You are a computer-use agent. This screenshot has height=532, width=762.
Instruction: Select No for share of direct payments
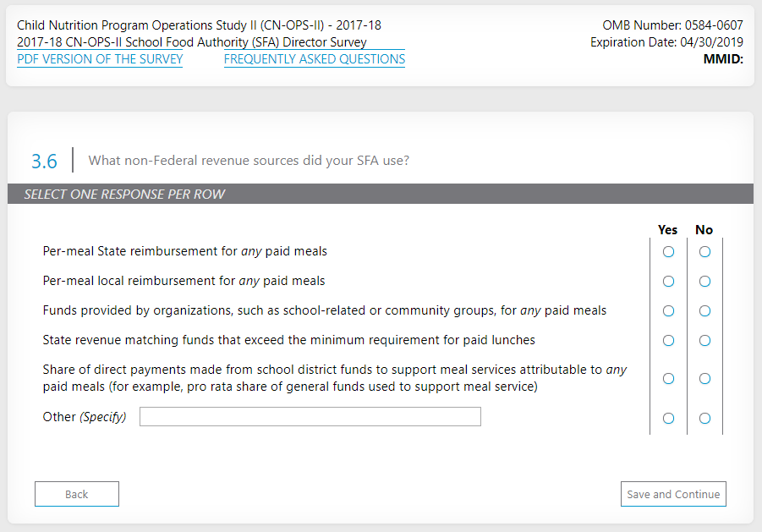pos(704,379)
